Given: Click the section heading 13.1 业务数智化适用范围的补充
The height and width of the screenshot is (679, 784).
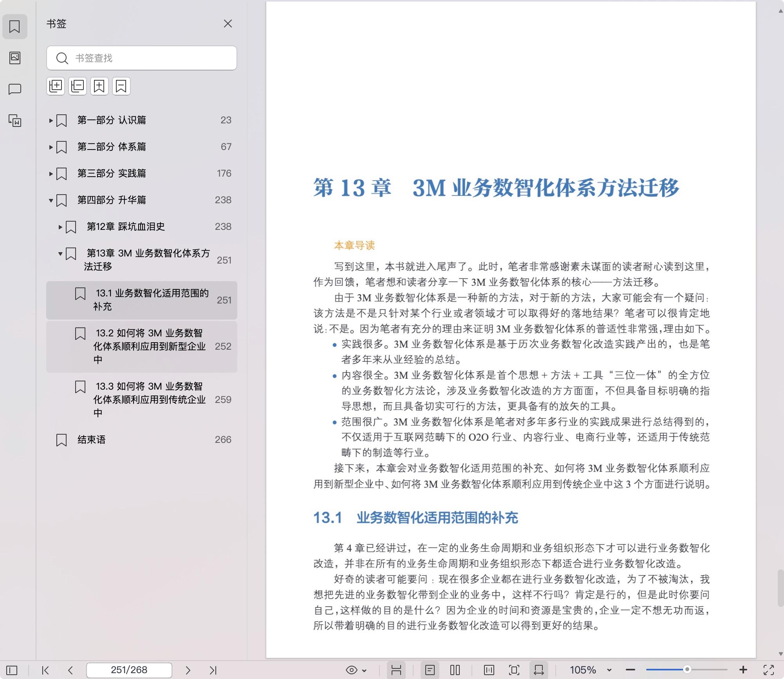Looking at the screenshot, I should tap(415, 518).
